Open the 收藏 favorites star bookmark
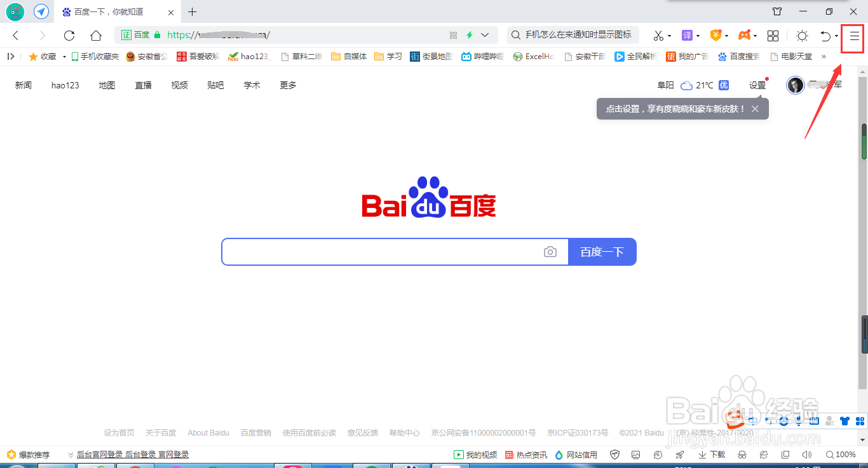This screenshot has width=868, height=468. [42, 56]
